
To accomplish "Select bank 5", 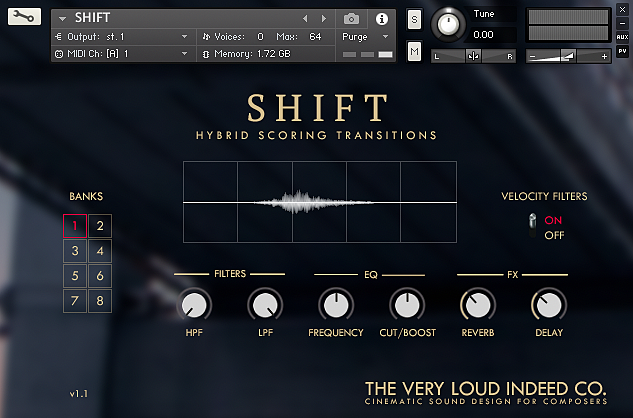I will [76, 275].
